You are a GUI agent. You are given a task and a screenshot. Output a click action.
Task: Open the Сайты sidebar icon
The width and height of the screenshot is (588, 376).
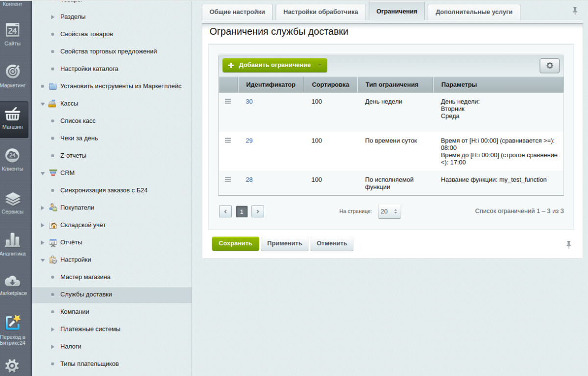tap(14, 29)
